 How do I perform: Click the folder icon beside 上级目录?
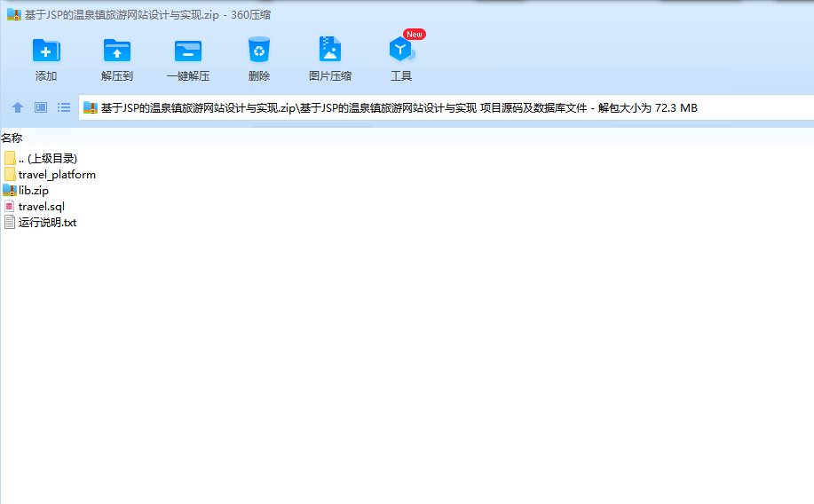point(10,158)
